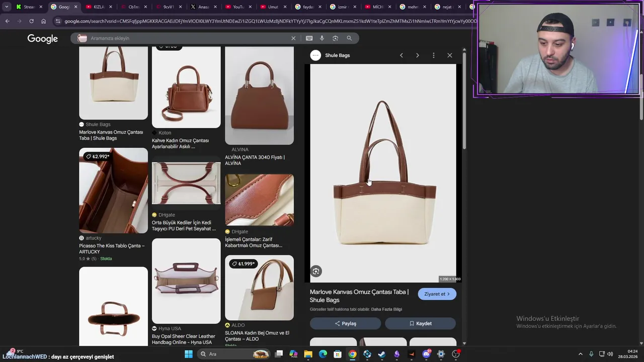
Task: Click the large bag preview image
Action: coord(383,173)
